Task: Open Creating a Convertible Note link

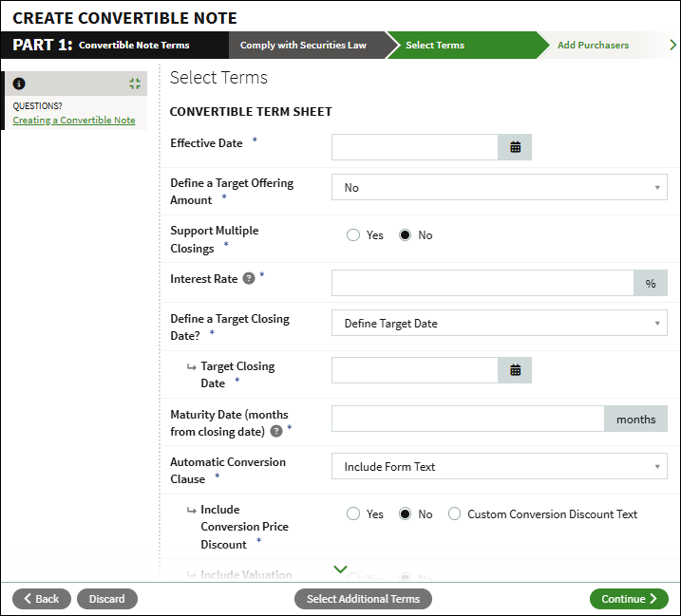Action: point(74,121)
